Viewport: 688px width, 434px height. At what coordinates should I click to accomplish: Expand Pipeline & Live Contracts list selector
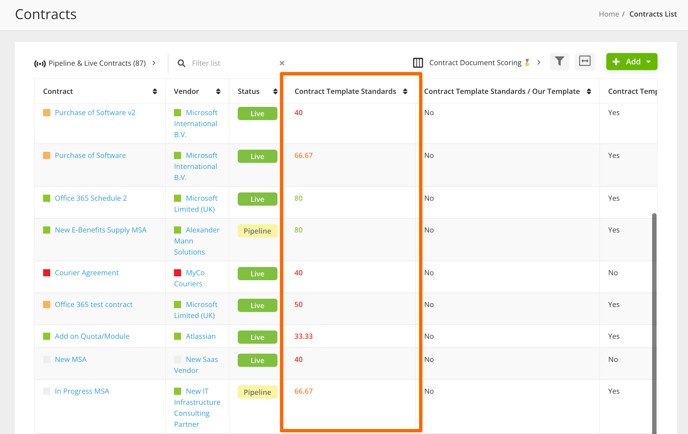154,63
